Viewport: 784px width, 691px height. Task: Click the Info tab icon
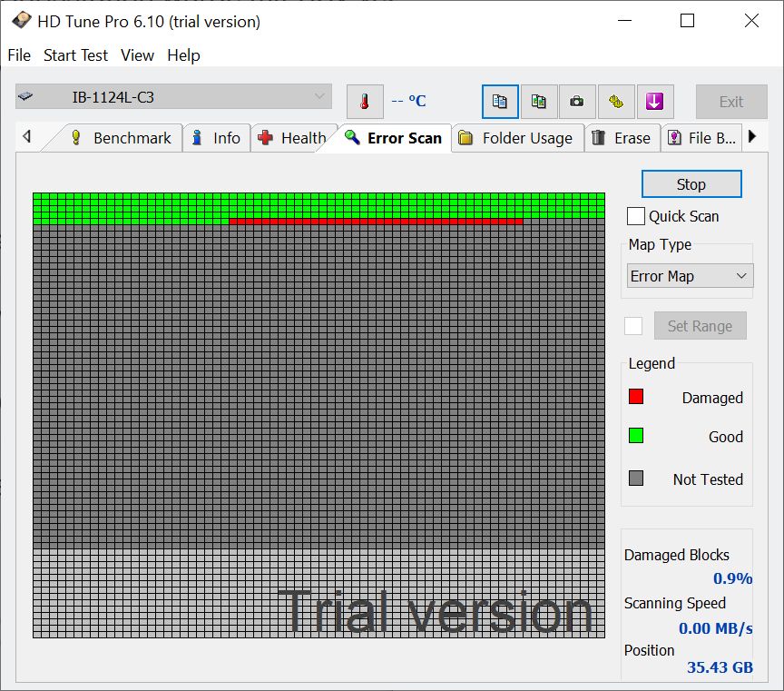pyautogui.click(x=197, y=138)
